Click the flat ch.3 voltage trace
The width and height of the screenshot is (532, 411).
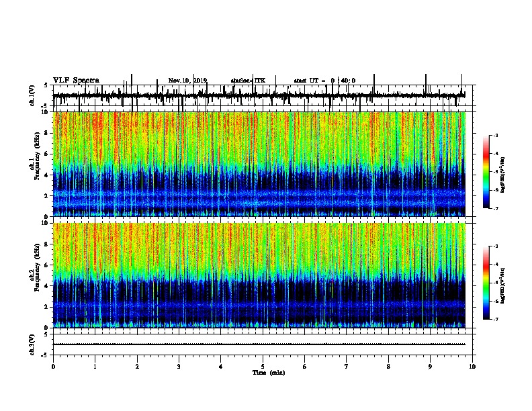(x=259, y=345)
